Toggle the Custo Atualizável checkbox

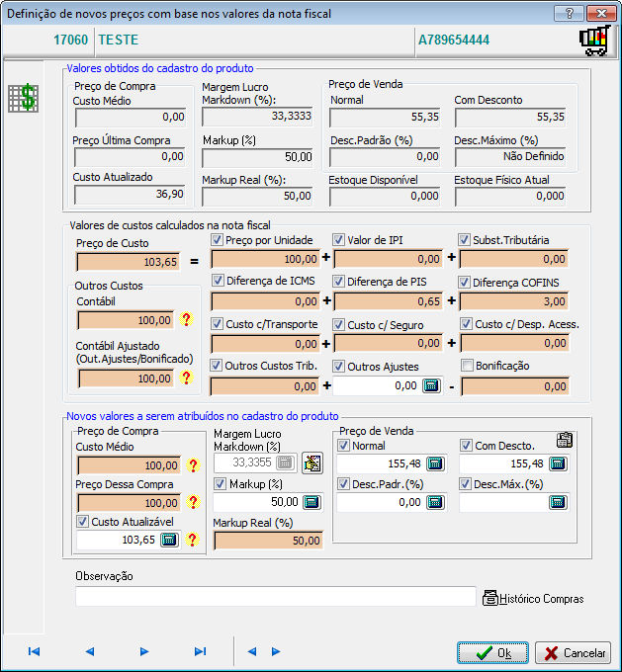[83, 521]
